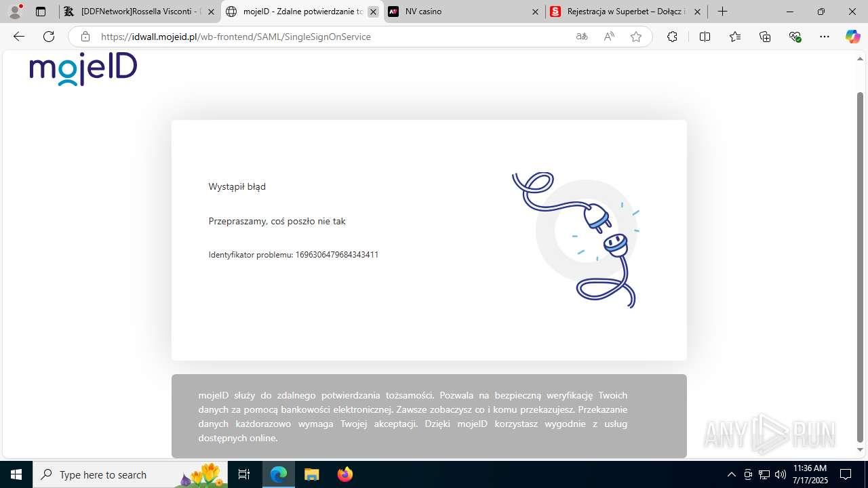Screen dimensions: 868x488
Task: Open the Windows Start menu
Action: (16, 474)
